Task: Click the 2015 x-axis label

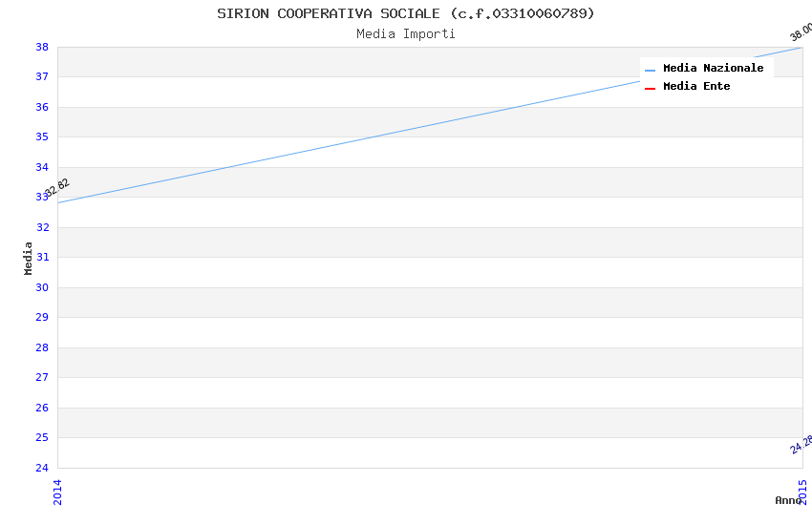Action: pos(802,492)
